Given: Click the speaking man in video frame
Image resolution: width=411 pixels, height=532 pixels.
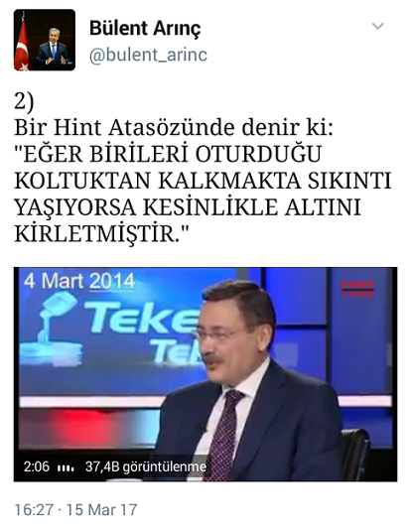Looking at the screenshot, I should 251,380.
